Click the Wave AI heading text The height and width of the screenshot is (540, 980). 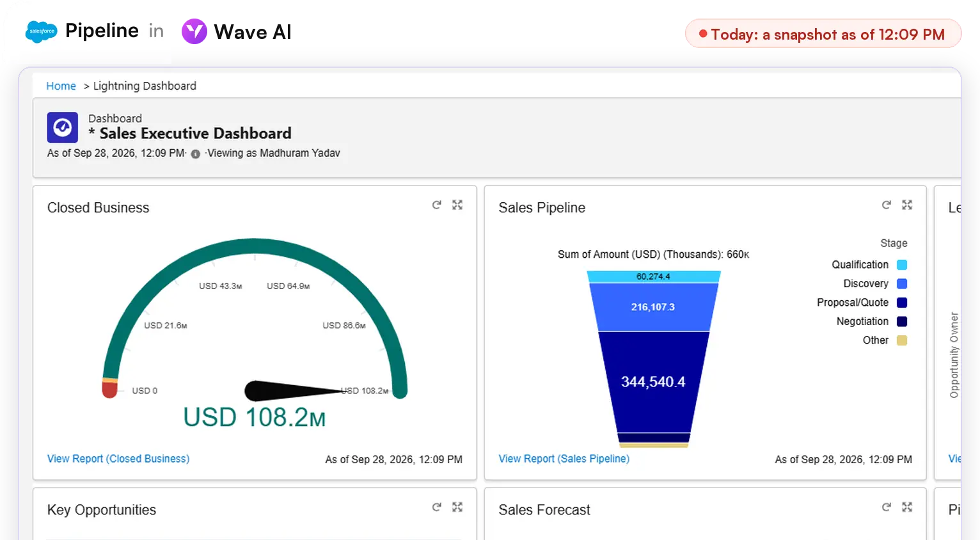(253, 32)
